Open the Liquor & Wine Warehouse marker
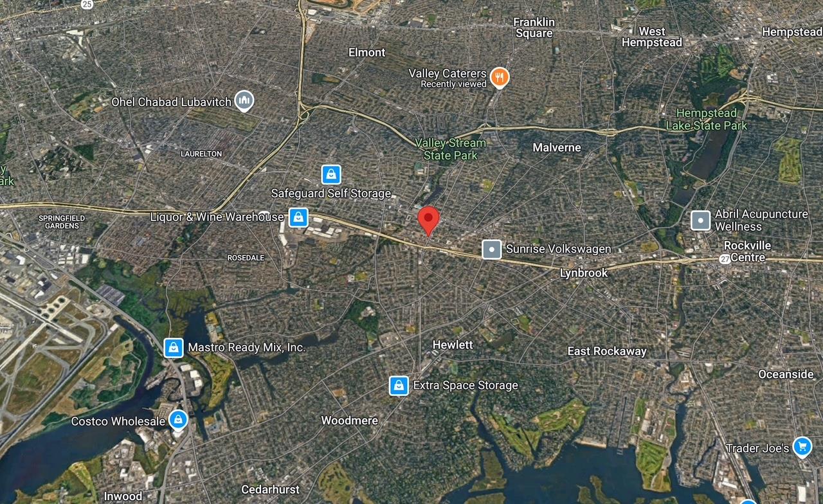The width and height of the screenshot is (823, 504). (298, 217)
